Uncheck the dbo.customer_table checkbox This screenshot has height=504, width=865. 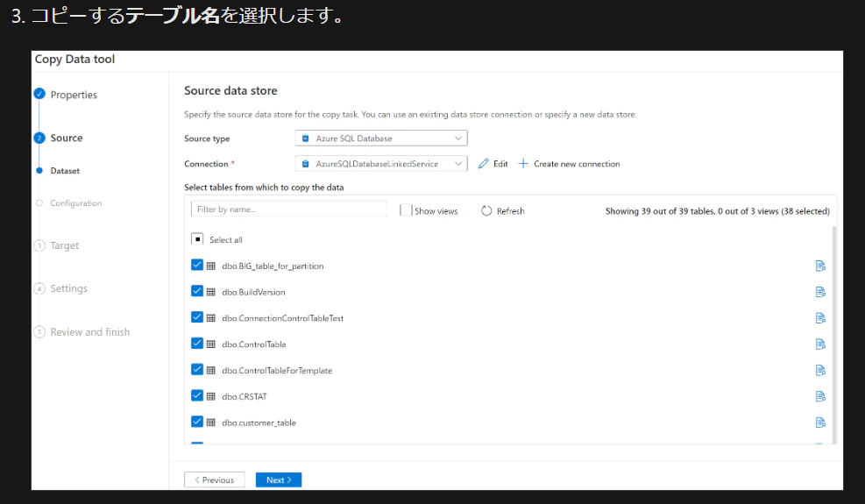[197, 422]
